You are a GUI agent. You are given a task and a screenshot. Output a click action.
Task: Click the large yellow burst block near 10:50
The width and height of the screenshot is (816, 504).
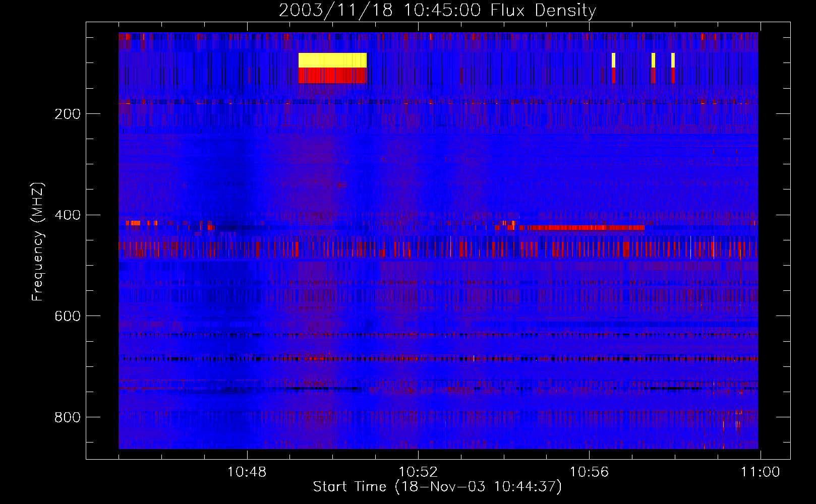point(332,60)
